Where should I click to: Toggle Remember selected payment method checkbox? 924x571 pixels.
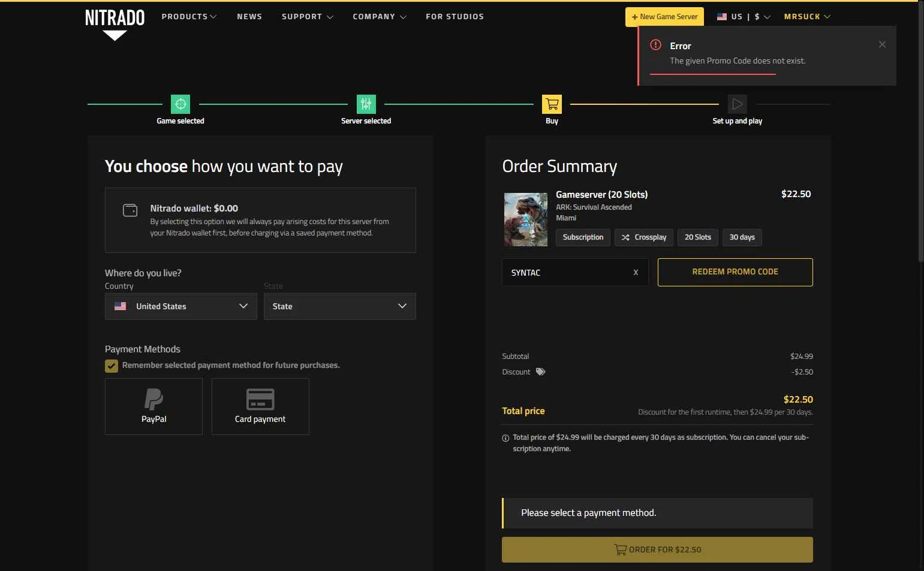tap(112, 366)
